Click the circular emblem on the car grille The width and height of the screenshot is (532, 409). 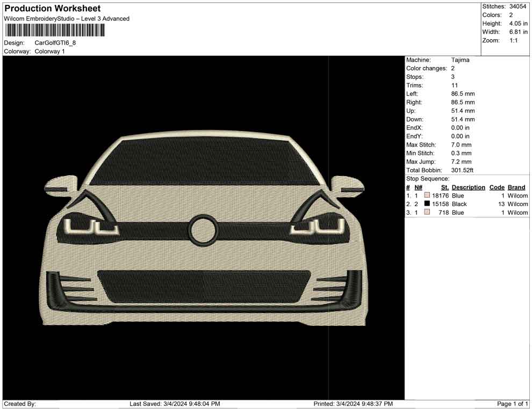[x=204, y=230]
